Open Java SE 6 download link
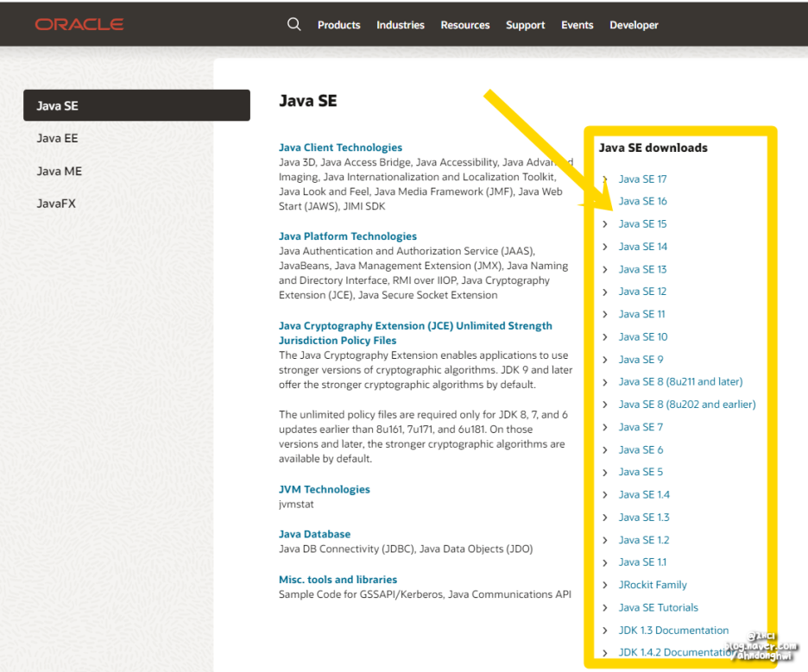Viewport: 808px width, 672px height. click(x=641, y=449)
